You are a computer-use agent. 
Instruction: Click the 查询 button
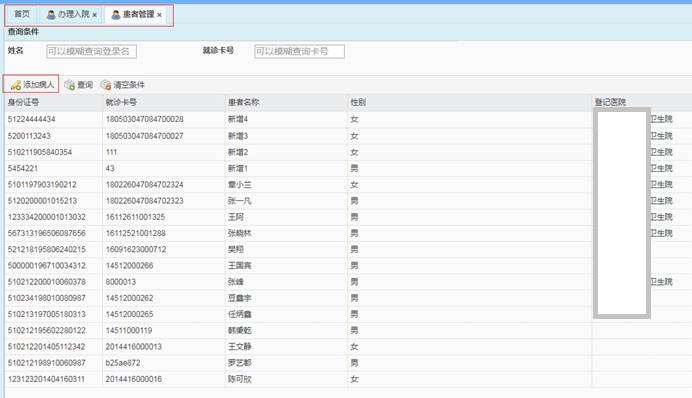point(79,85)
